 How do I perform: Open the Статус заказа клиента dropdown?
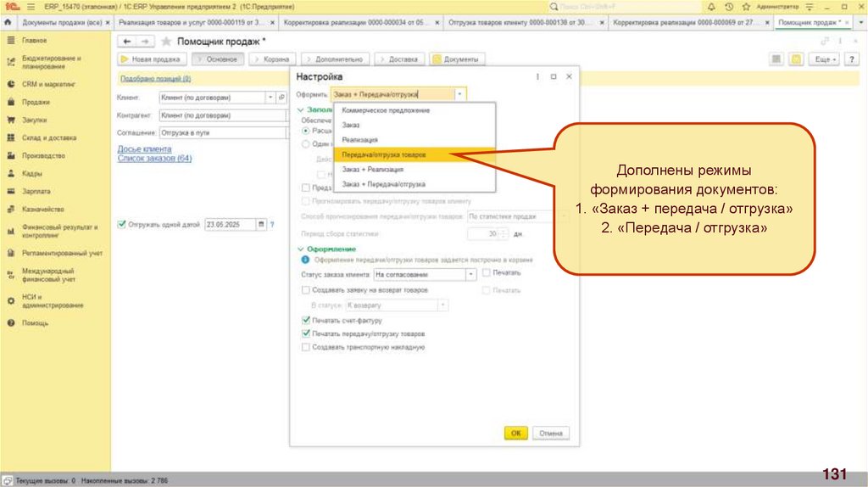point(470,275)
